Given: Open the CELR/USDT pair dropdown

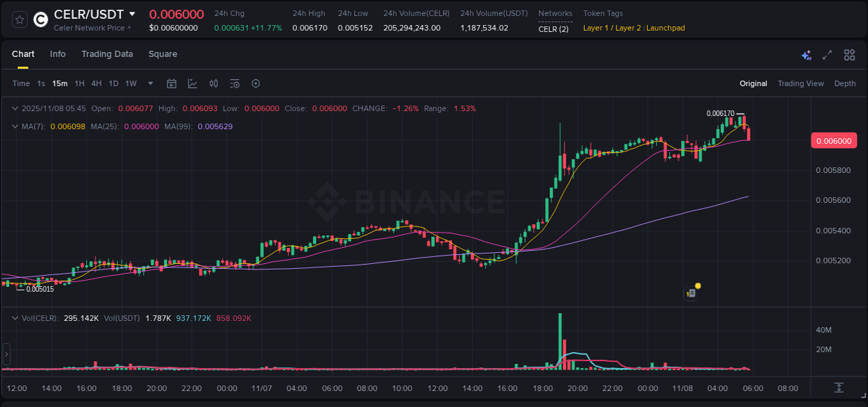Looking at the screenshot, I should tap(132, 14).
